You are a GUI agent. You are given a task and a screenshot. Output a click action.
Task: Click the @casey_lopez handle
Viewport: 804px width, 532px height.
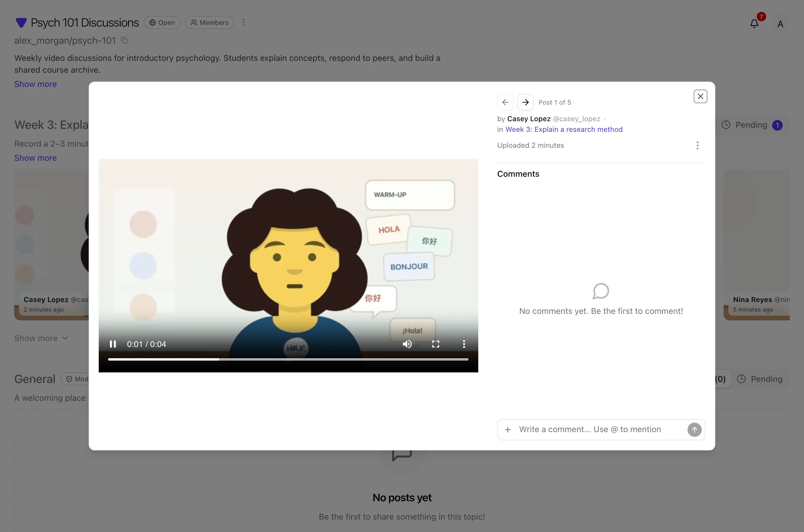click(576, 119)
